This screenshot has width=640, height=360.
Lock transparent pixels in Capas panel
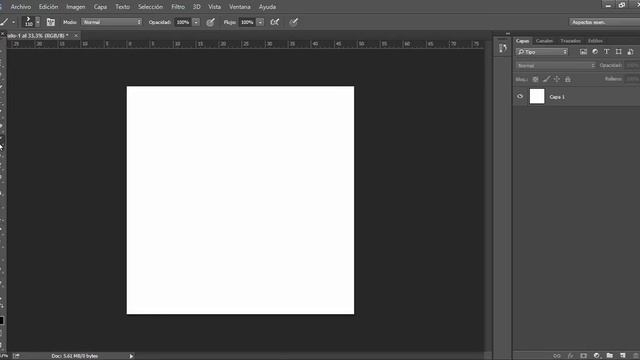click(x=535, y=79)
